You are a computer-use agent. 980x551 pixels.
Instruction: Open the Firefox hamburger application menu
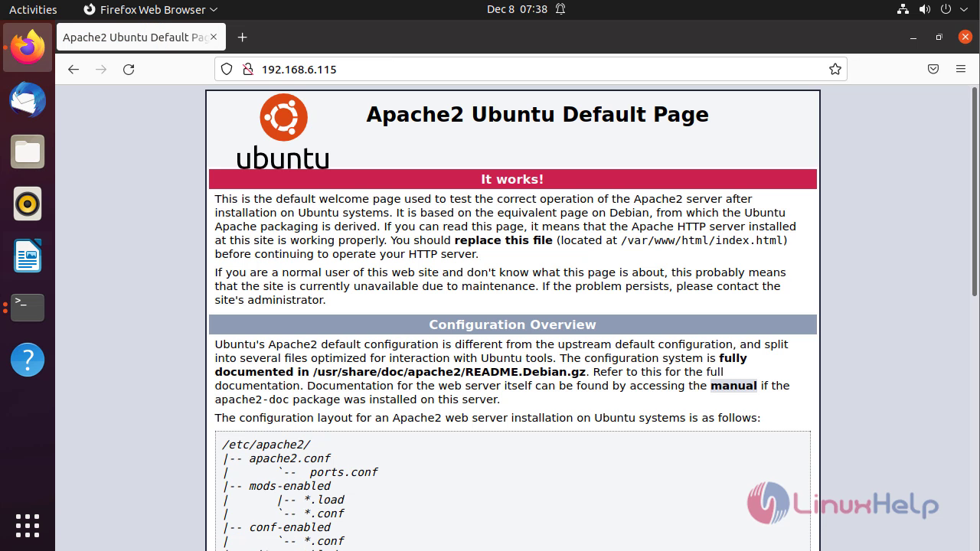pyautogui.click(x=961, y=69)
